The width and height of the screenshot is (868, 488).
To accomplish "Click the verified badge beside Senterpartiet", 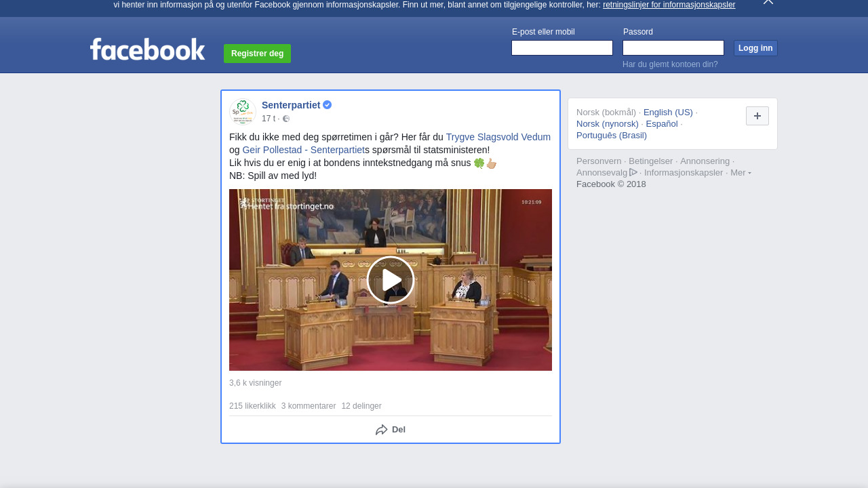I will (327, 105).
